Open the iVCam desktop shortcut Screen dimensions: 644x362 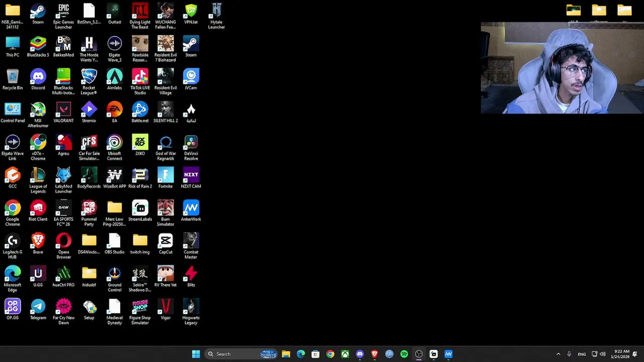pyautogui.click(x=191, y=79)
